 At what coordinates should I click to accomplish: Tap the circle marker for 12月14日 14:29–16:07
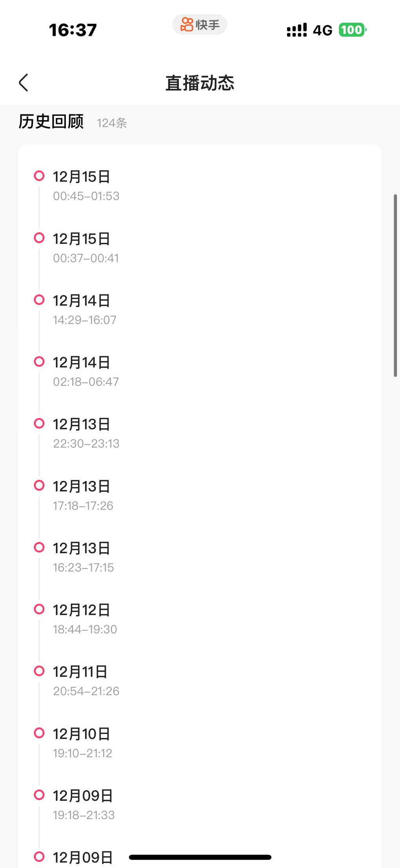[x=39, y=300]
